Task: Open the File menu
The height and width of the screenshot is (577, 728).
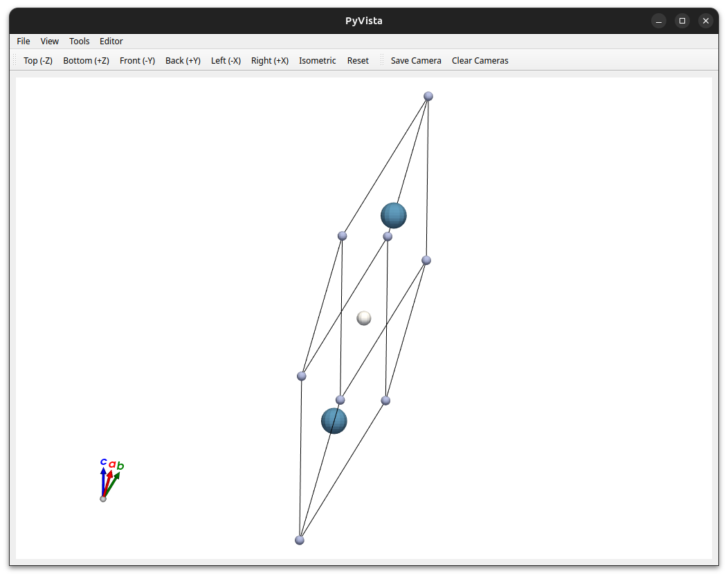Action: [24, 42]
